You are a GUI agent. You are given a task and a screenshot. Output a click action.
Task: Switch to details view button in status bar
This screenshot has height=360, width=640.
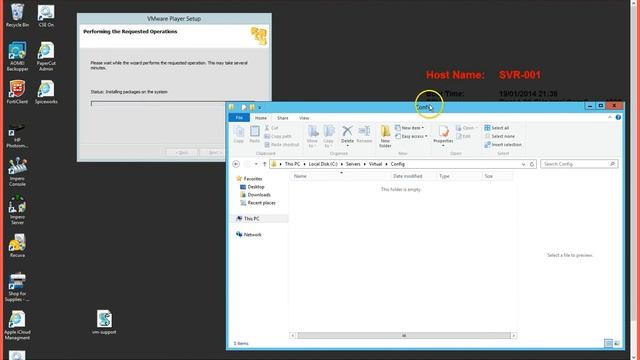click(x=608, y=344)
